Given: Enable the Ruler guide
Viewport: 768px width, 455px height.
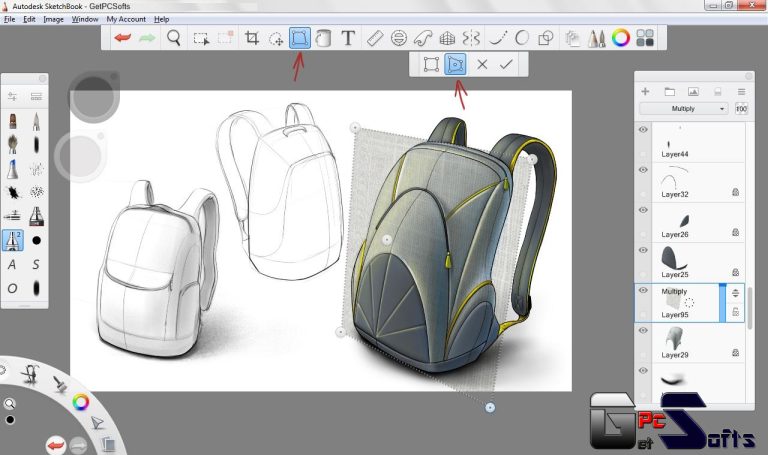Looking at the screenshot, I should coord(375,38).
